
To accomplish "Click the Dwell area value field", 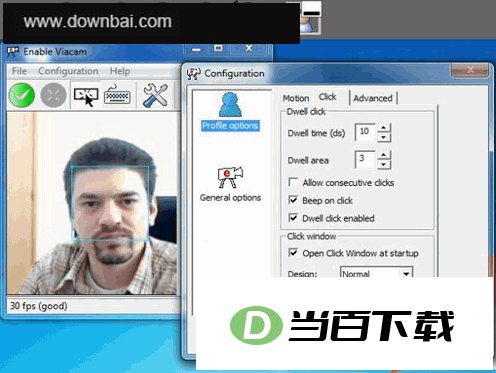I will click(365, 159).
